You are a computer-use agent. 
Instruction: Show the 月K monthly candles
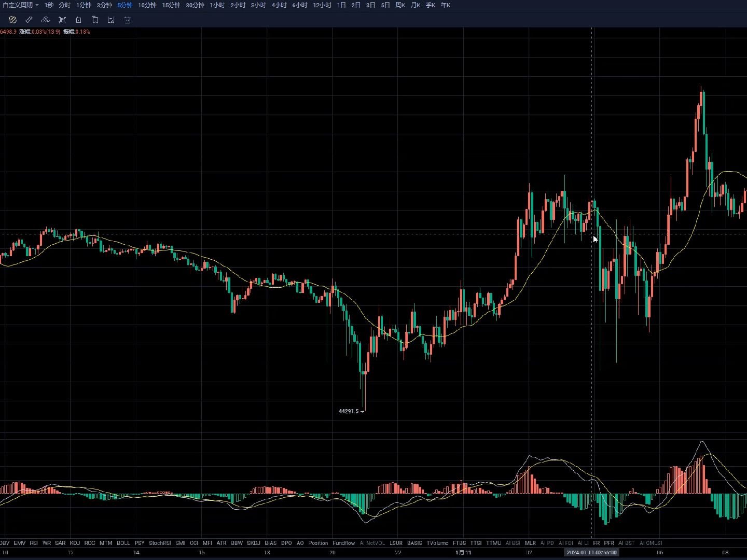point(416,5)
